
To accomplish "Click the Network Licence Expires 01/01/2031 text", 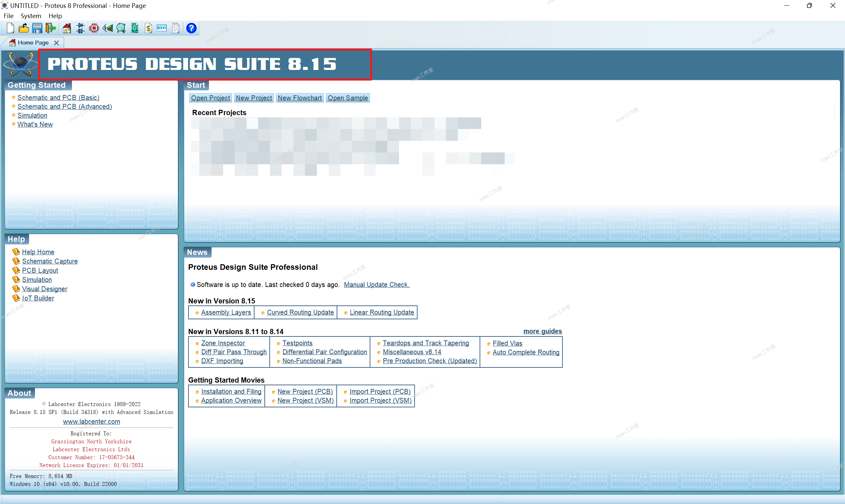I will pyautogui.click(x=91, y=466).
